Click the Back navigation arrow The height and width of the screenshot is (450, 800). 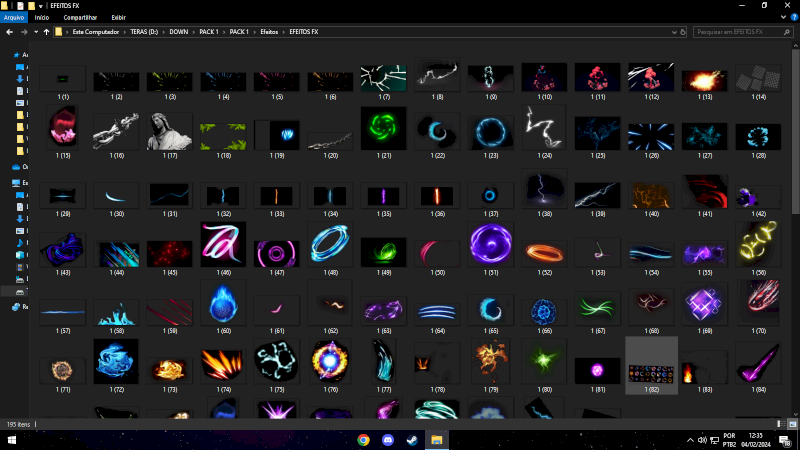(x=9, y=32)
